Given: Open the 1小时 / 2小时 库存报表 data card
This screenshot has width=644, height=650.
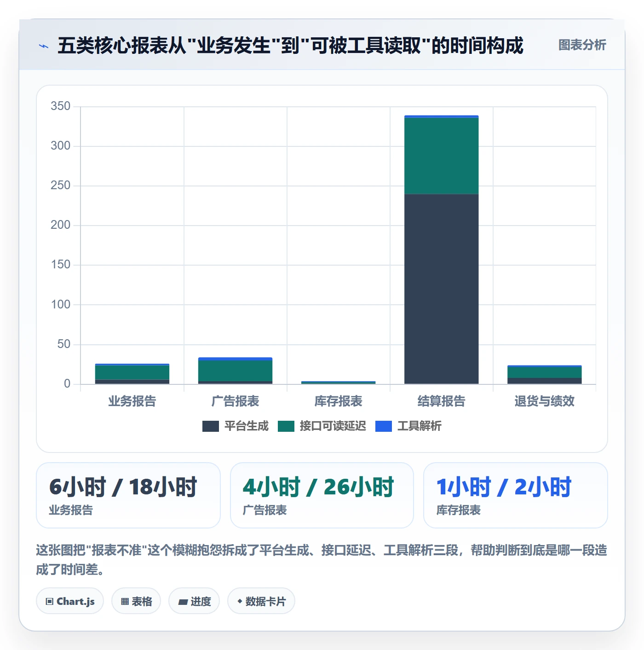Looking at the screenshot, I should coord(516,495).
